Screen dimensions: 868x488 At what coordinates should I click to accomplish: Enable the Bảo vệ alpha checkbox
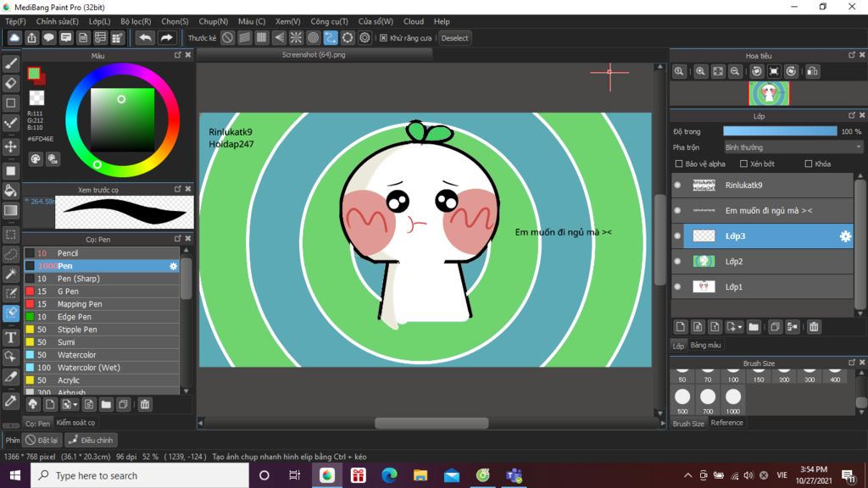678,164
